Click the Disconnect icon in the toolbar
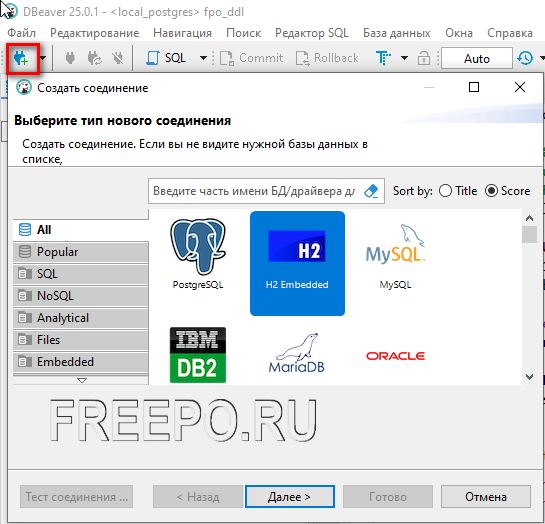 pyautogui.click(x=118, y=58)
